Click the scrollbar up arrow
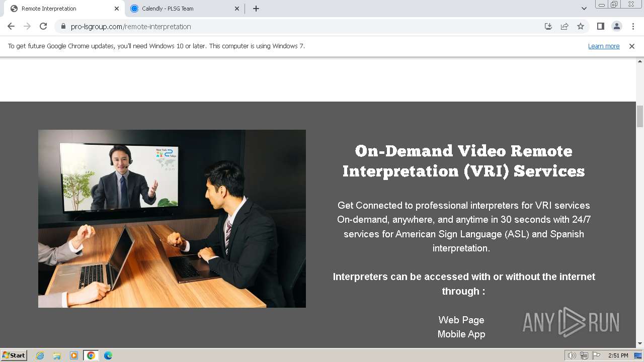Screen dimensions: 644x362 click(x=640, y=61)
